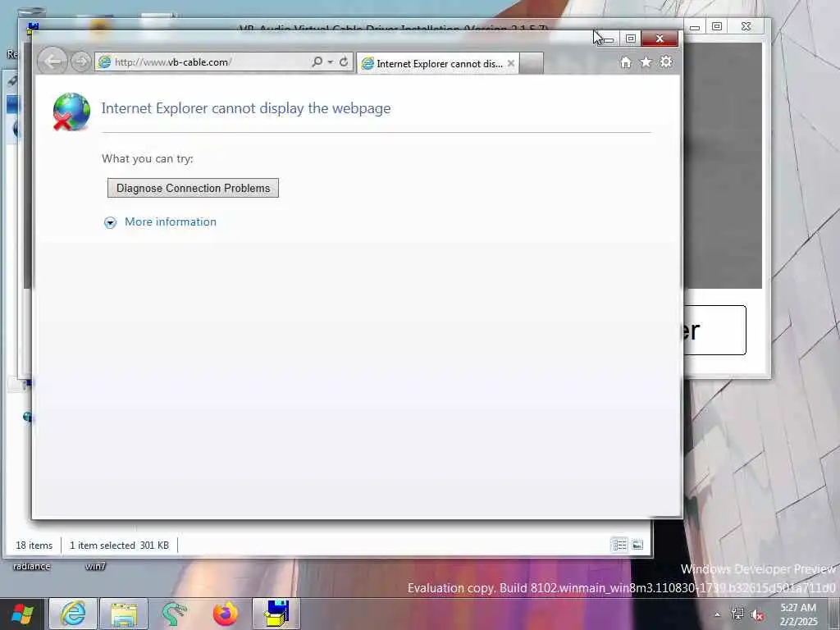
Task: Click Diagnose Connection Problems button
Action: [x=193, y=188]
